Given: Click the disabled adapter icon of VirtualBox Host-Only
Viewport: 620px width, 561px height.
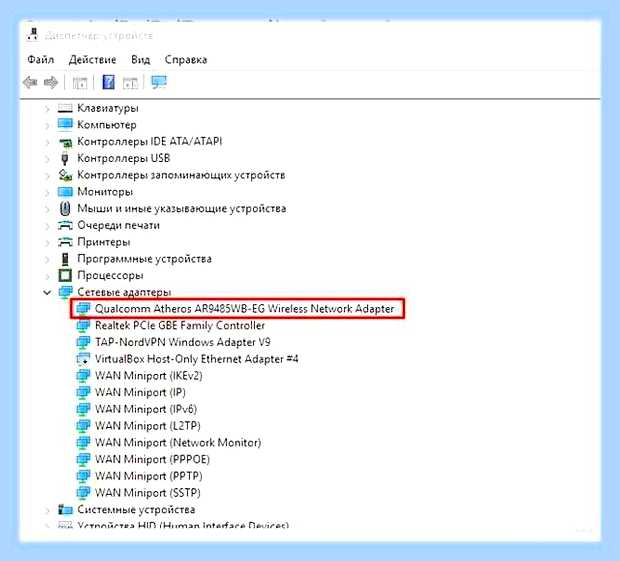Looking at the screenshot, I should point(83,359).
